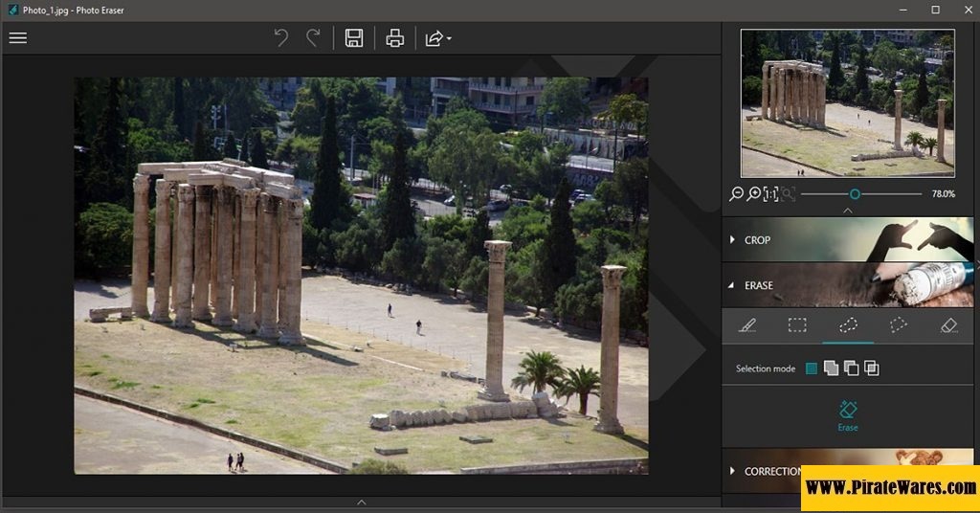Image resolution: width=980 pixels, height=513 pixels.
Task: Choose the new selection mode
Action: coord(812,368)
